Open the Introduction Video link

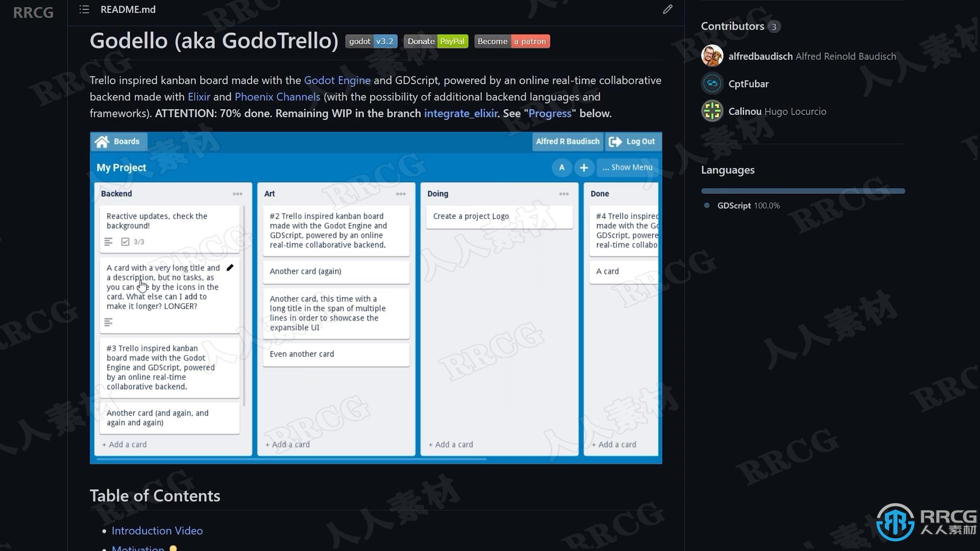[x=158, y=530]
